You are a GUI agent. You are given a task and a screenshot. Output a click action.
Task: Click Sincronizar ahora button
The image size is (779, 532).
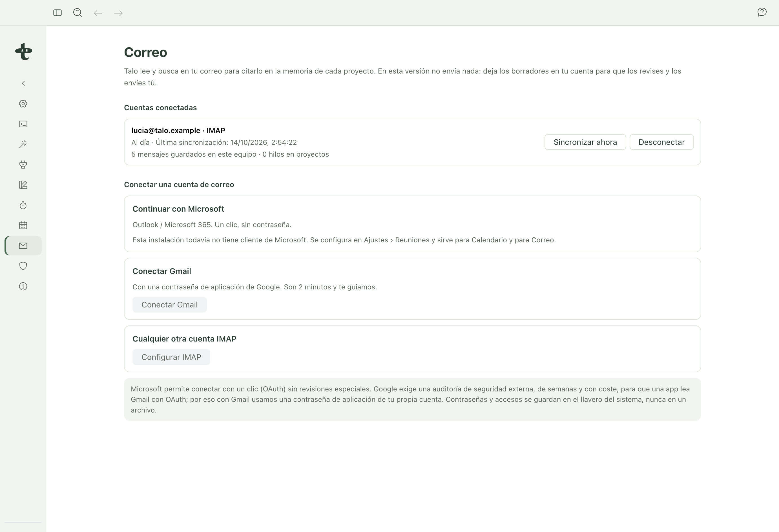point(585,142)
